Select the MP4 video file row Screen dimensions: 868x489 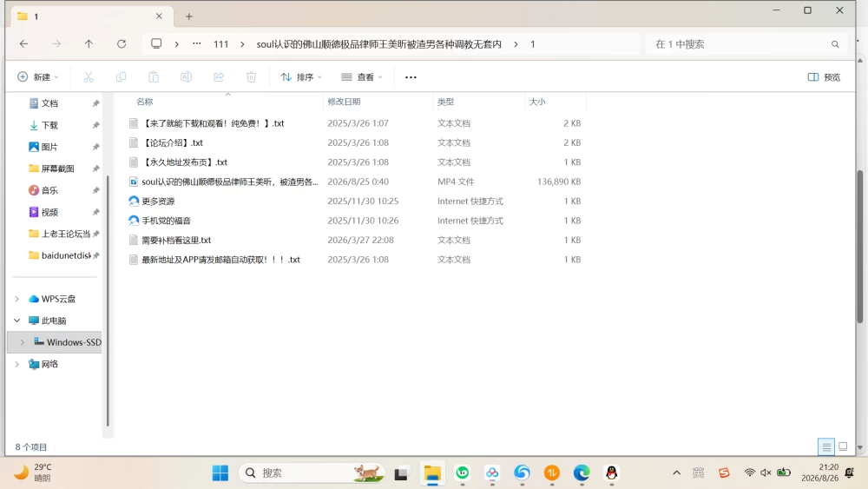tap(357, 182)
